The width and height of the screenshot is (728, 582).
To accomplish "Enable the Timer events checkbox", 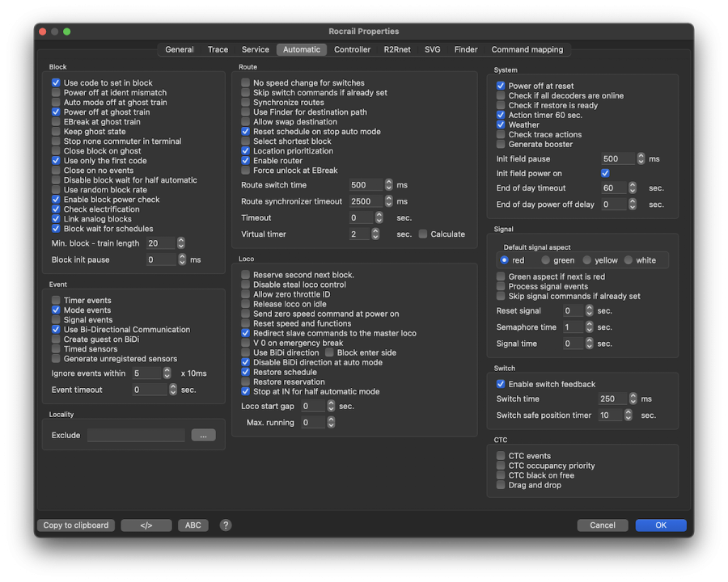I will pos(56,301).
